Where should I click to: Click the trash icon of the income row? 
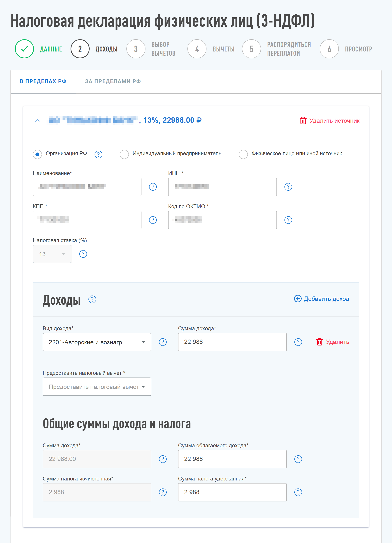click(x=319, y=342)
